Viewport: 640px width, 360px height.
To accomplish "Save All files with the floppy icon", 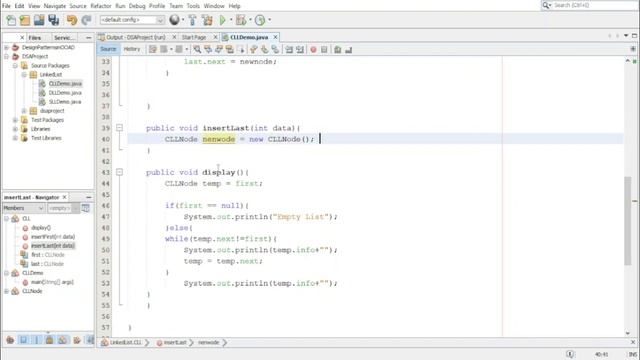I will [x=53, y=20].
